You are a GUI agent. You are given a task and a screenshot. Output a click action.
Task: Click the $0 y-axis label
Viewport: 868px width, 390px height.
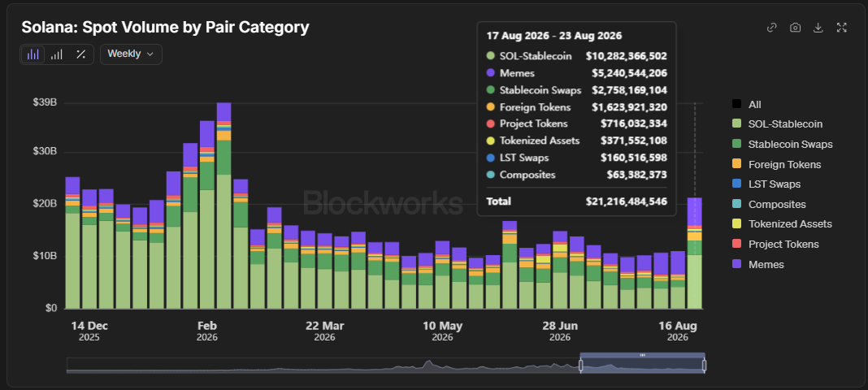[x=50, y=308]
